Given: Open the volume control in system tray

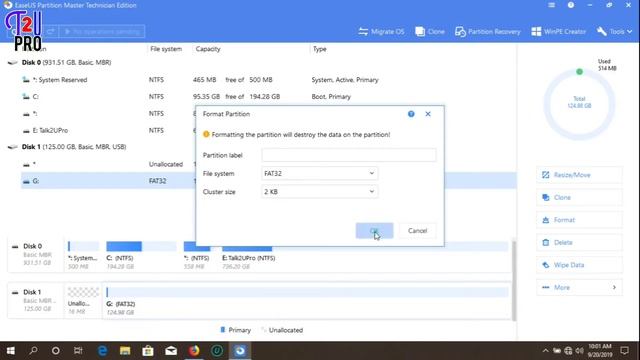Looking at the screenshot, I should click(579, 351).
